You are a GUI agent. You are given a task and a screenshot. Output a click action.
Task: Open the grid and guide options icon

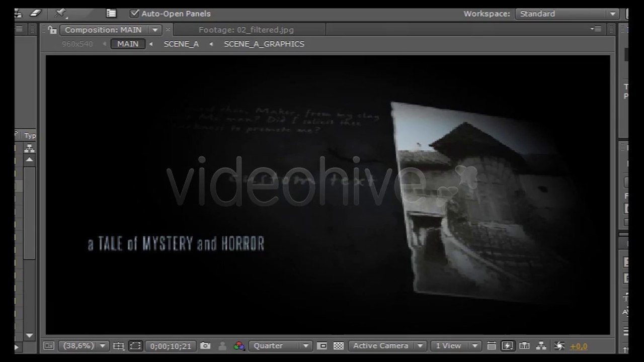pyautogui.click(x=118, y=345)
